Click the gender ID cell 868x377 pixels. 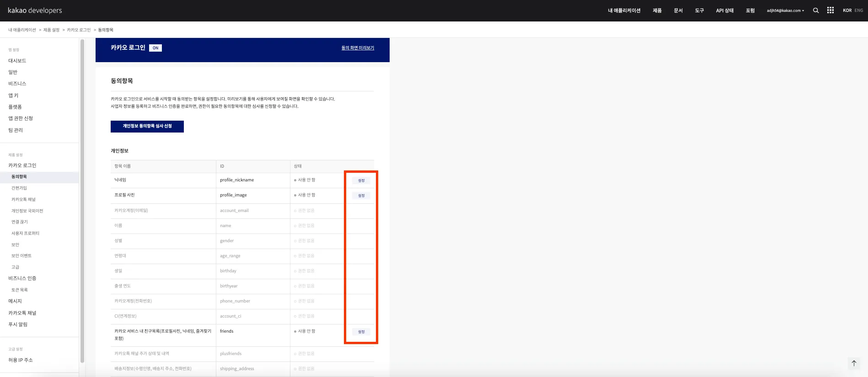[253, 241]
